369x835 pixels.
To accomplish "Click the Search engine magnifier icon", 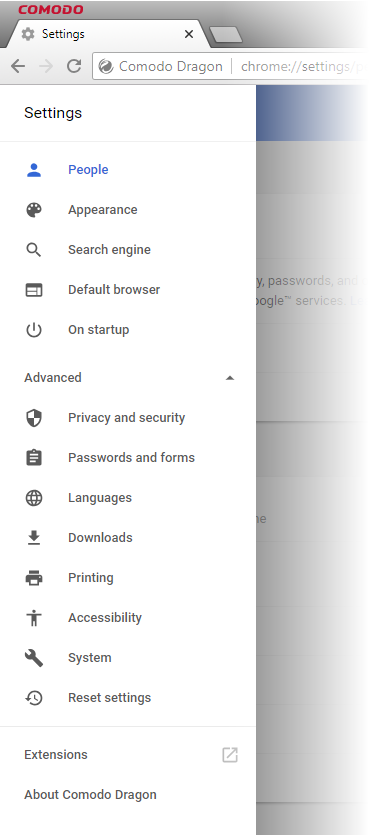I will [x=34, y=250].
